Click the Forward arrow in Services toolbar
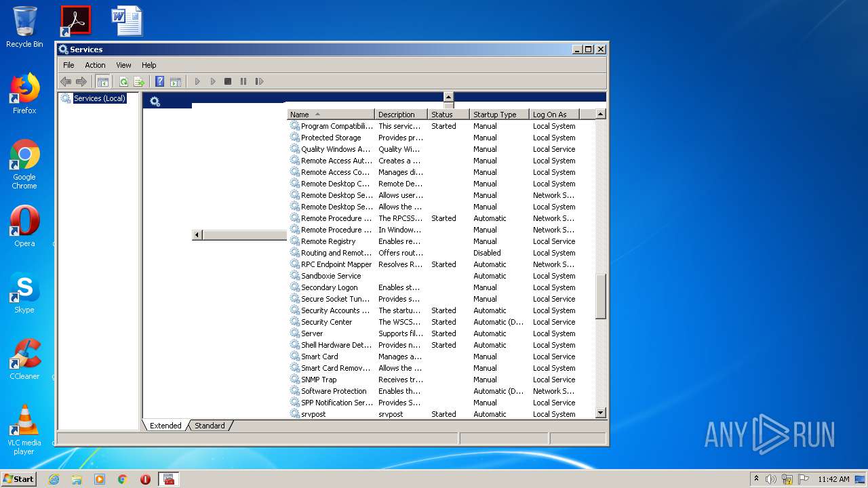Image resolution: width=868 pixels, height=488 pixels. (81, 81)
